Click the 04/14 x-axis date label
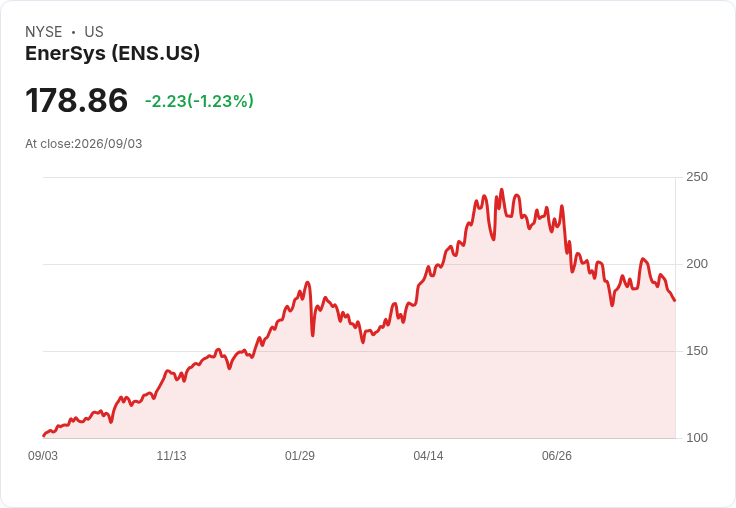Viewport: 736px width, 508px height. [x=428, y=456]
